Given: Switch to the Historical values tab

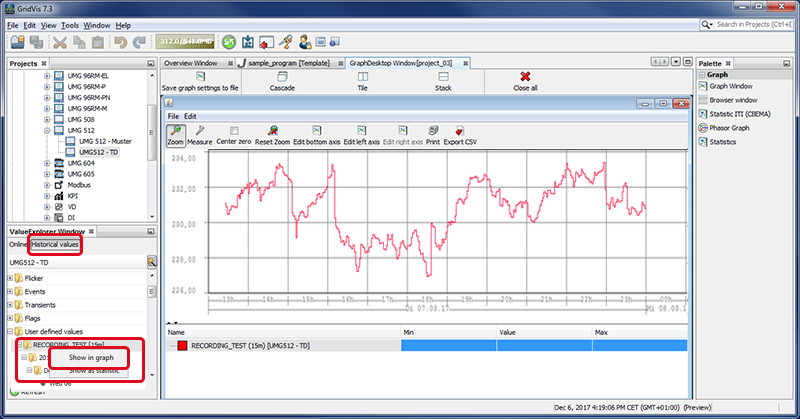Looking at the screenshot, I should tap(55, 243).
